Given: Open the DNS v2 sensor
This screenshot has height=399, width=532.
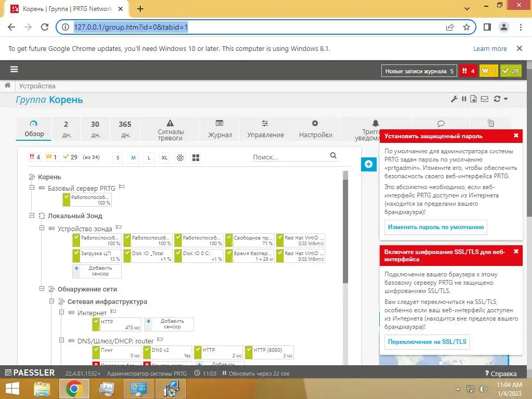Looking at the screenshot, I should 167,353.
